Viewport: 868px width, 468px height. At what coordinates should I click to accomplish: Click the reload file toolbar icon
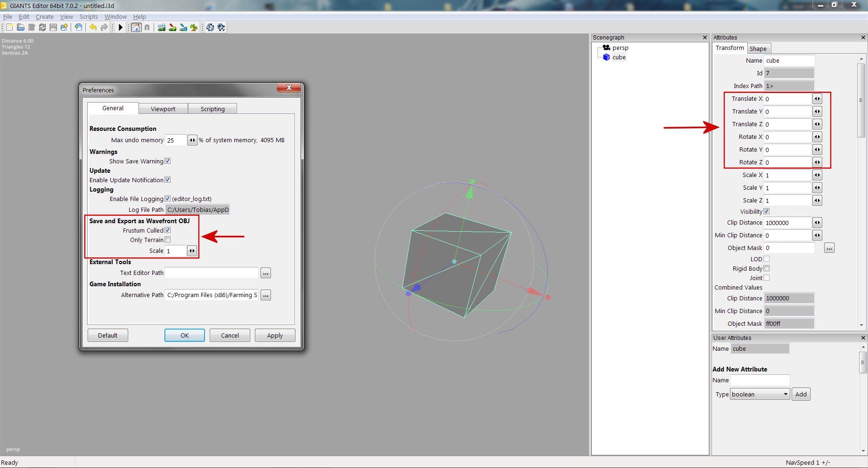tap(42, 27)
